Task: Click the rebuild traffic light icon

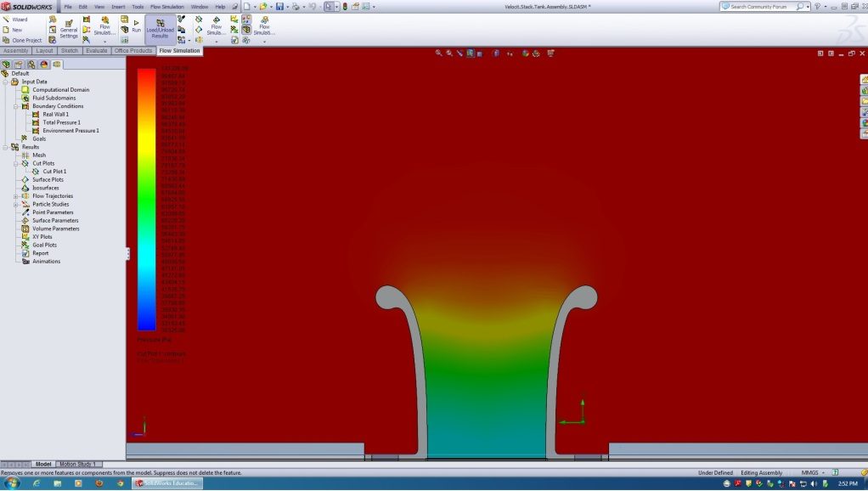Action: 345,7
